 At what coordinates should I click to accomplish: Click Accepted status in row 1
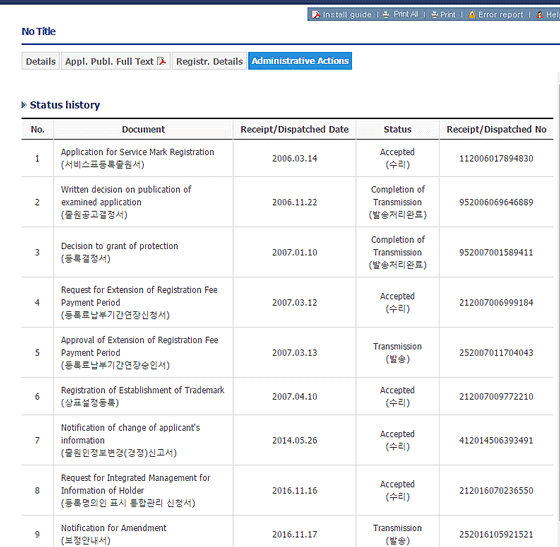397,158
